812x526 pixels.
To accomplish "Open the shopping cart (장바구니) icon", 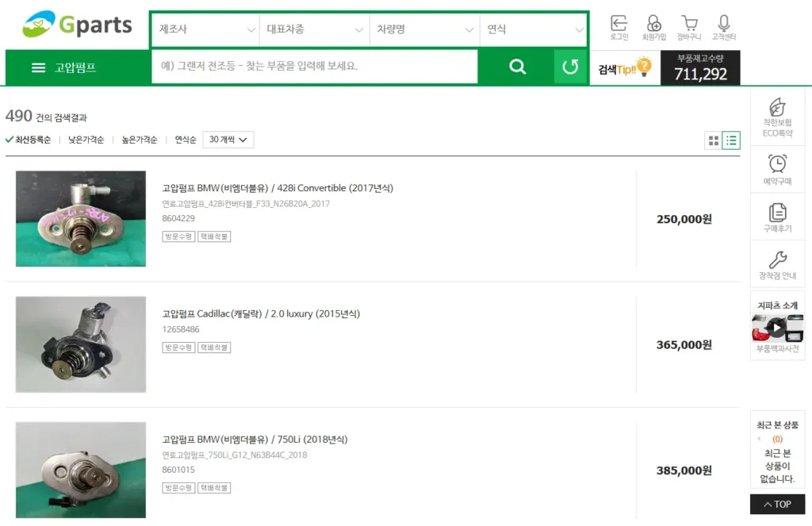I will point(688,25).
